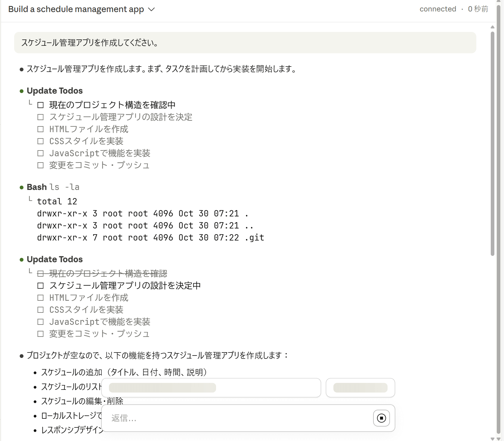Click the small loading placeholder button
The width and height of the screenshot is (504, 441).
pos(360,388)
